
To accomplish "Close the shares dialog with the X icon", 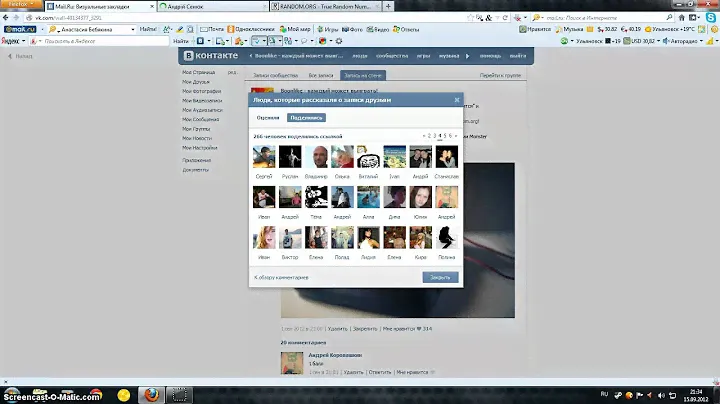I will point(457,100).
